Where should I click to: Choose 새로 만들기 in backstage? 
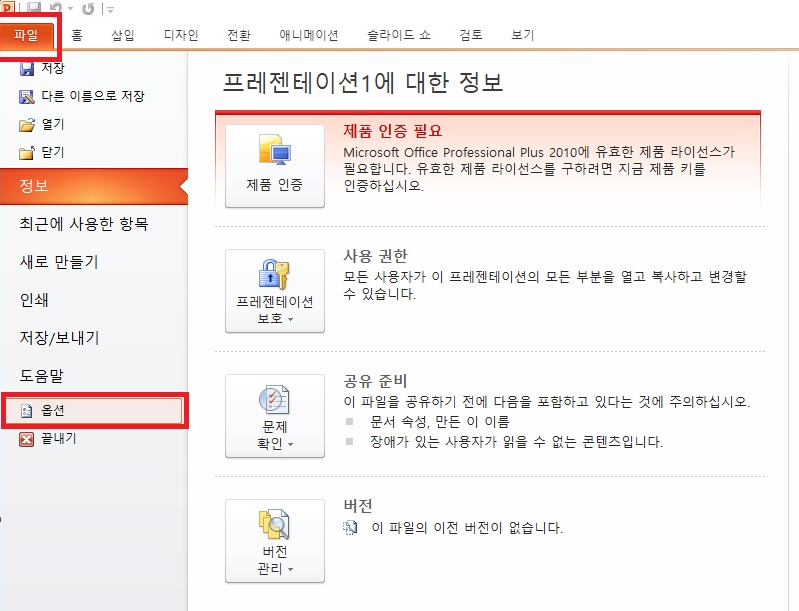tap(59, 262)
